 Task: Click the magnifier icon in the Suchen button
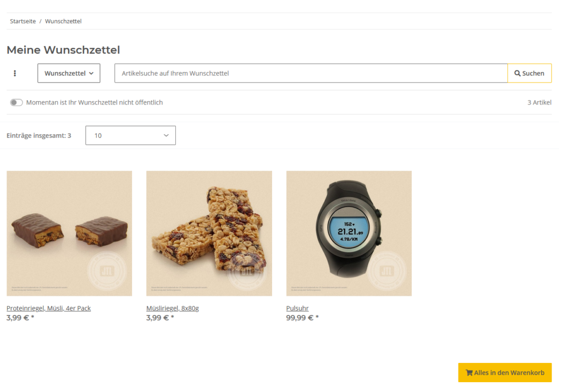point(517,73)
